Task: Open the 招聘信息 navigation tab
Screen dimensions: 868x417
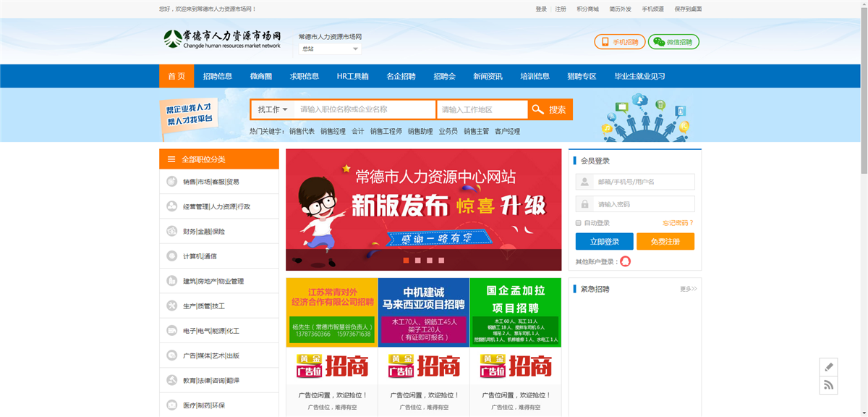Action: click(x=218, y=76)
